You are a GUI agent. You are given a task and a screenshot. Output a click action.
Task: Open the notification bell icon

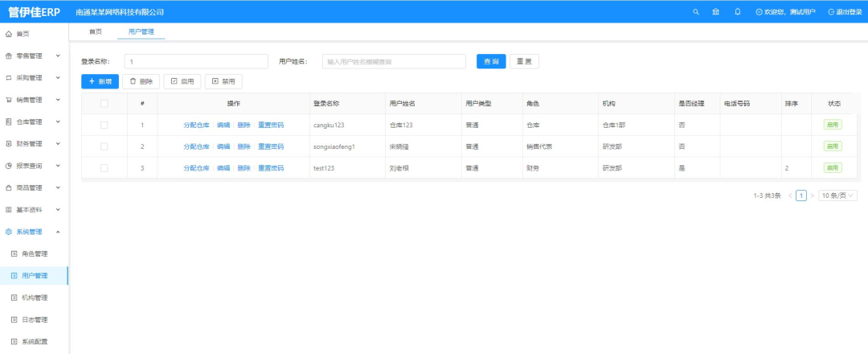(x=738, y=12)
